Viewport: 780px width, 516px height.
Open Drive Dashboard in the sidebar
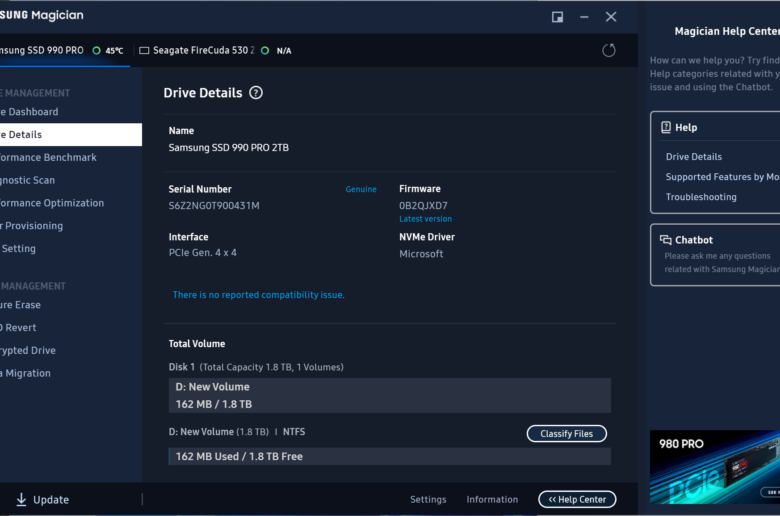click(x=71, y=112)
